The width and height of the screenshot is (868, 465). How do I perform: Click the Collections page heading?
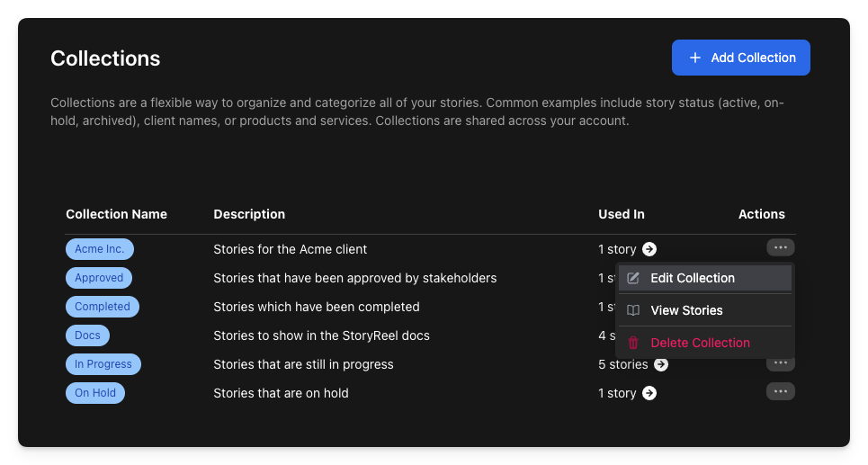[105, 58]
